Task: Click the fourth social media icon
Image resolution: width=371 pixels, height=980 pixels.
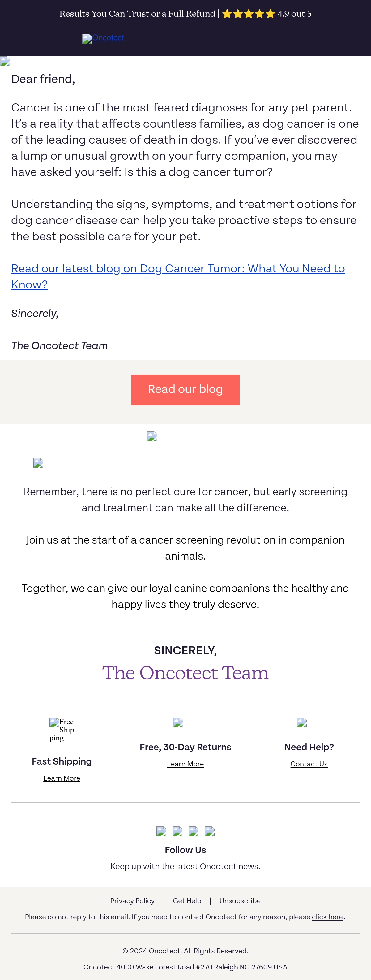Action: 209,831
